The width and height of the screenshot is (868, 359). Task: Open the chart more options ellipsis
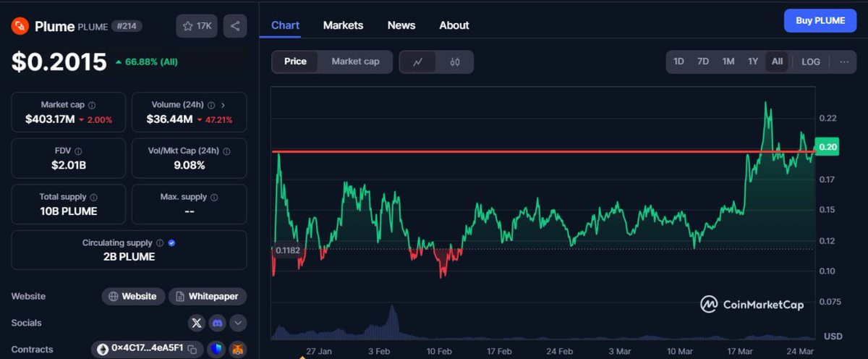[844, 62]
